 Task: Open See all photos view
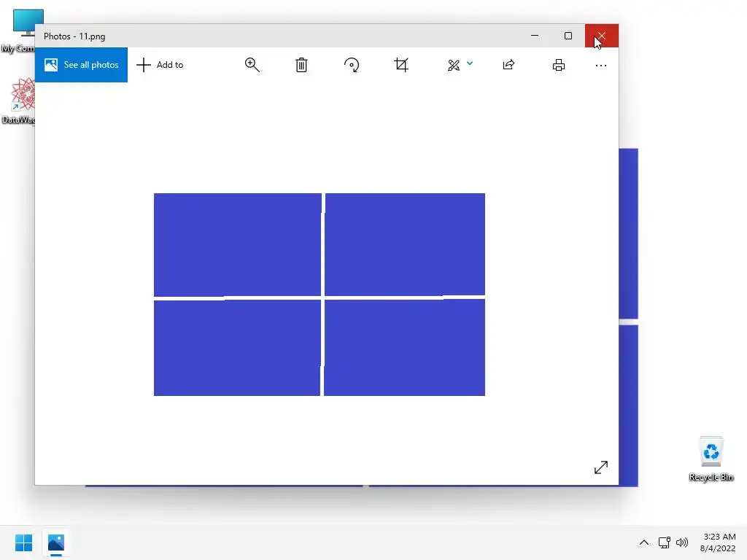pos(81,65)
